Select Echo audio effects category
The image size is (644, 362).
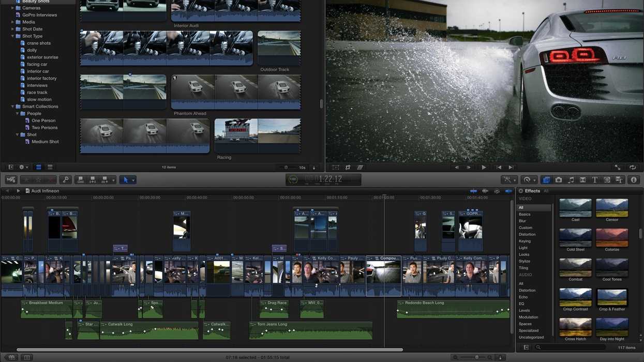point(523,297)
